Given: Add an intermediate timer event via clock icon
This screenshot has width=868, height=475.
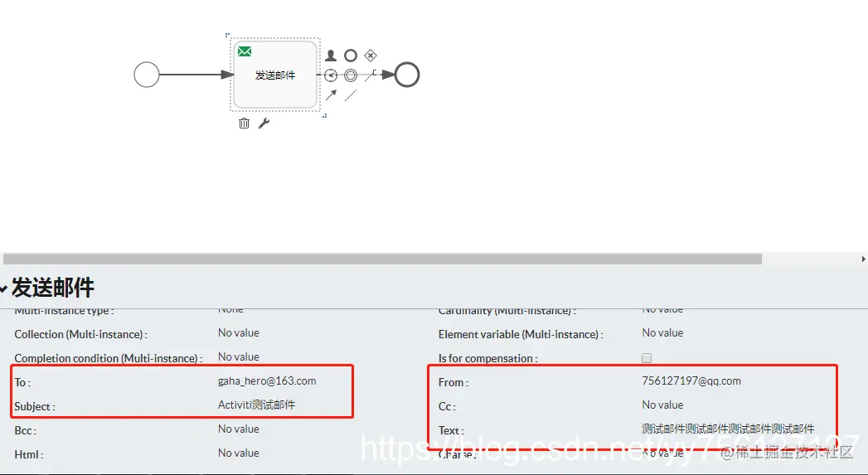Looking at the screenshot, I should pyautogui.click(x=331, y=75).
